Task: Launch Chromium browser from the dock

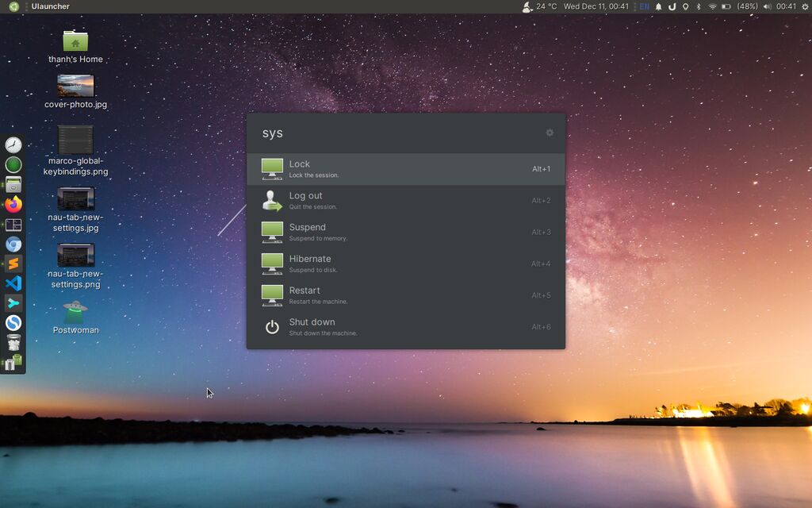Action: tap(13, 244)
